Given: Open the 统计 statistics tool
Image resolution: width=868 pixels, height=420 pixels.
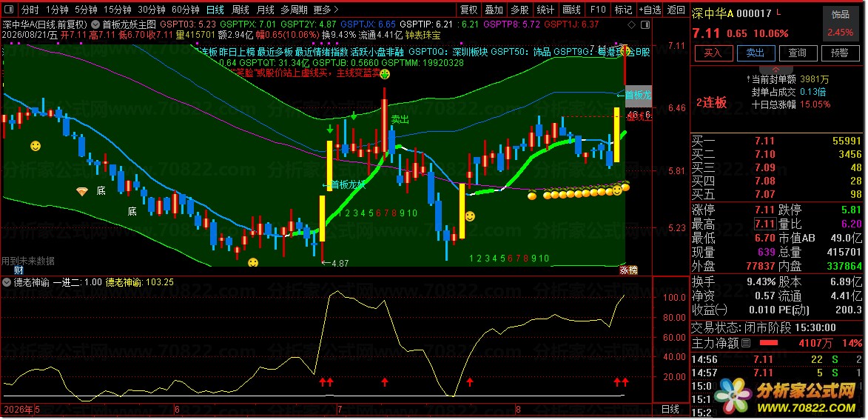Looking at the screenshot, I should pyautogui.click(x=546, y=10).
